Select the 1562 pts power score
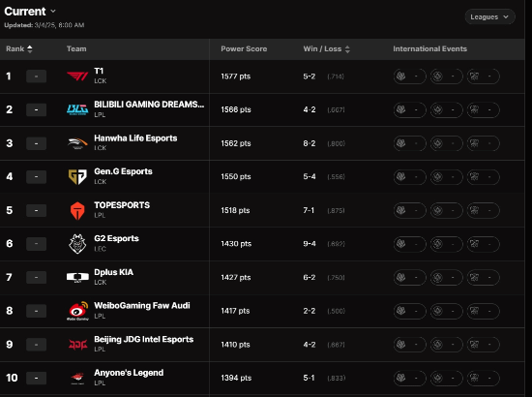This screenshot has width=532, height=397. click(x=236, y=143)
